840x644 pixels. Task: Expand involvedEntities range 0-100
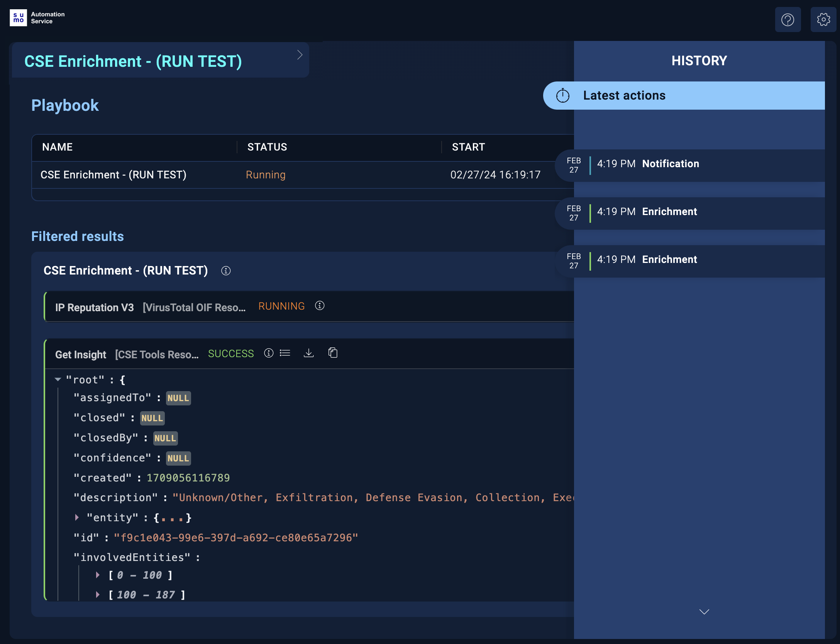point(98,575)
